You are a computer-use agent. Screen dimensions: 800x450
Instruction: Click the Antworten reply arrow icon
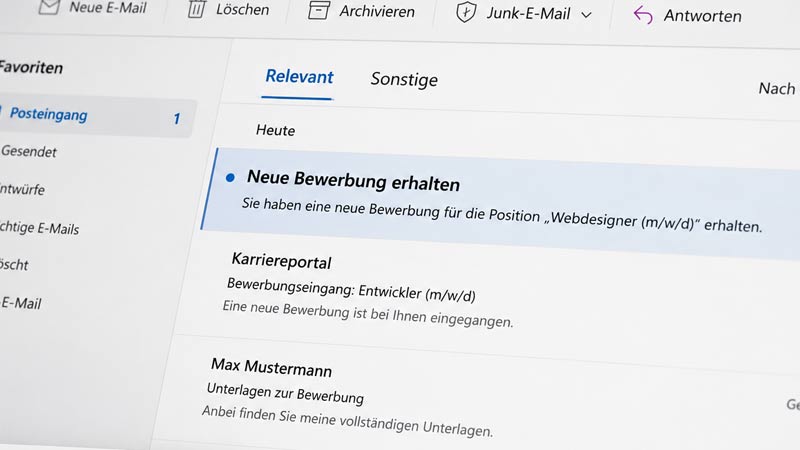click(x=643, y=15)
